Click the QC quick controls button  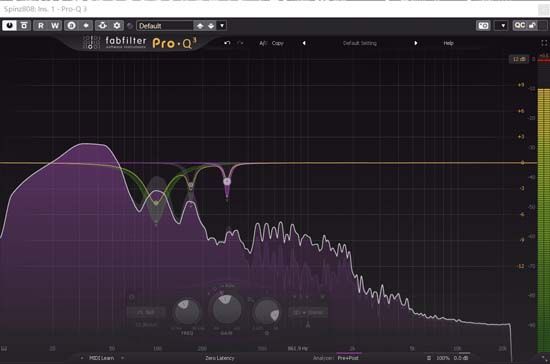click(x=519, y=26)
